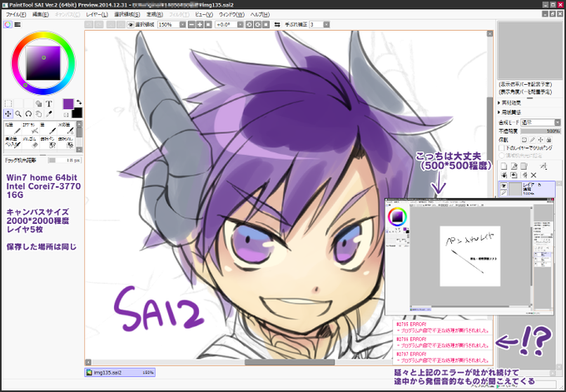Click the tool tray scroll down arrow
The width and height of the screenshot is (566, 392).
79,149
